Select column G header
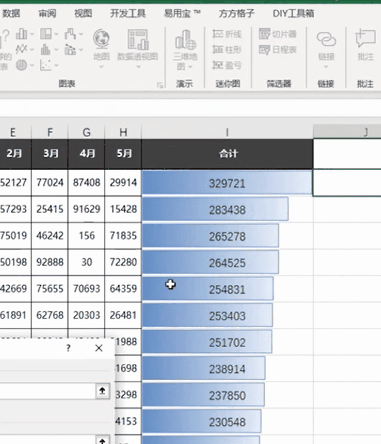Image resolution: width=381 pixels, height=444 pixels. point(86,132)
